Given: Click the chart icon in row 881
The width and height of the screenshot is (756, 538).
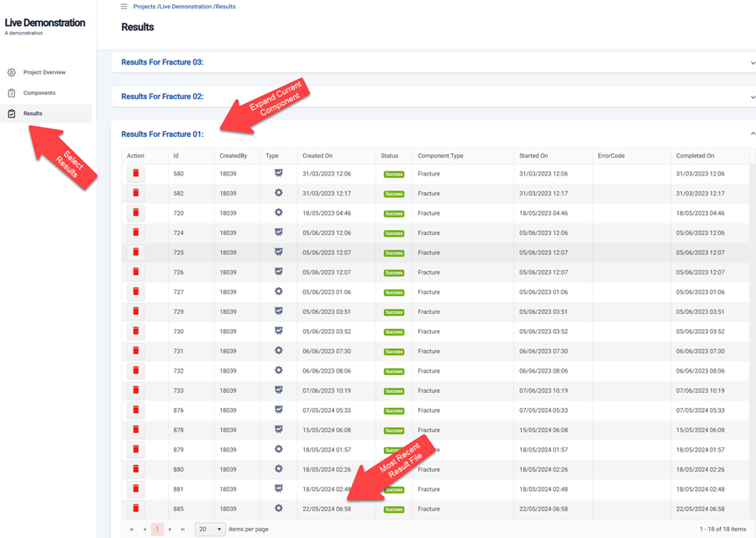Looking at the screenshot, I should [278, 488].
